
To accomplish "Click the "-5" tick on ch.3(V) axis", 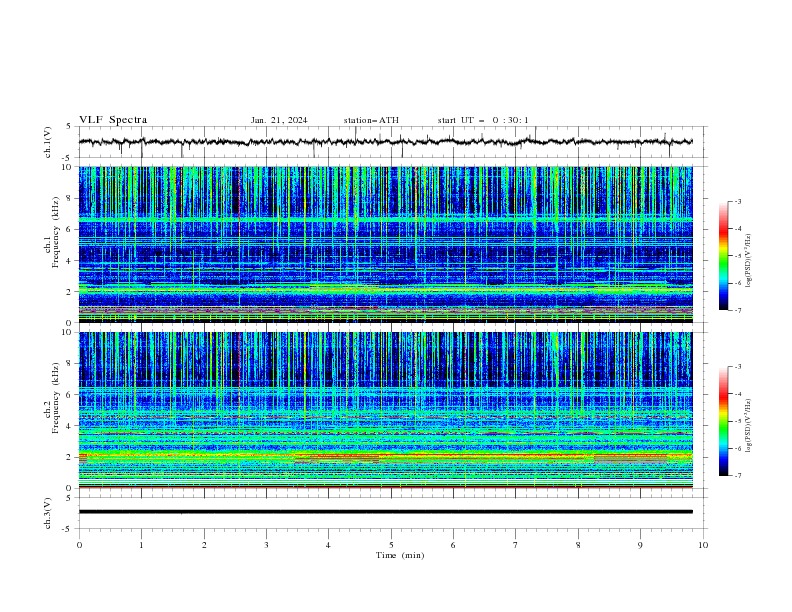I will (x=68, y=529).
